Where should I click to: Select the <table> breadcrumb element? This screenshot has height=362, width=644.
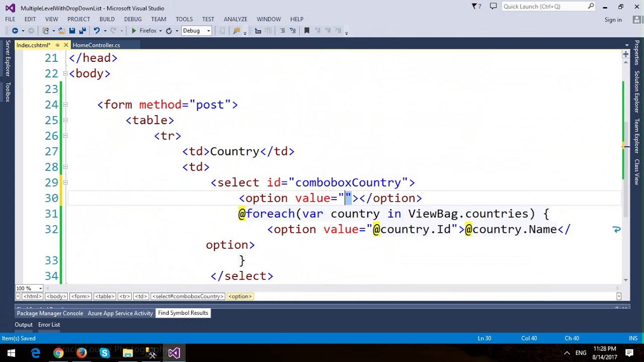(105, 297)
